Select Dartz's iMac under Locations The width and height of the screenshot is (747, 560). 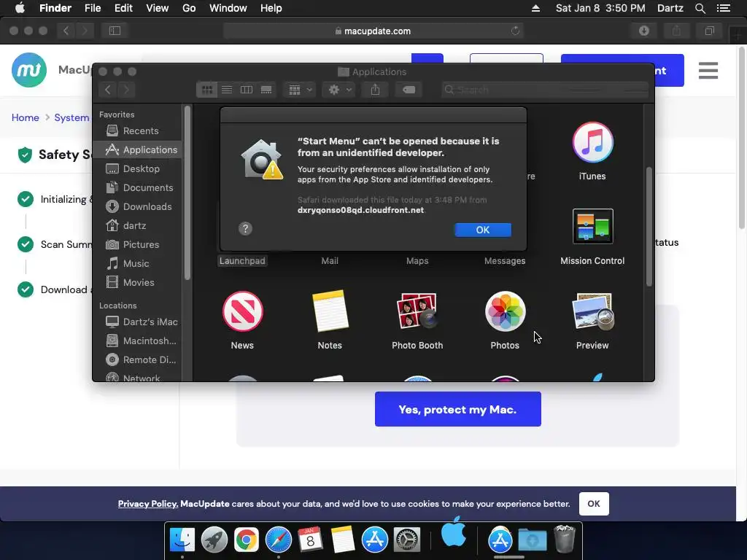click(x=137, y=322)
